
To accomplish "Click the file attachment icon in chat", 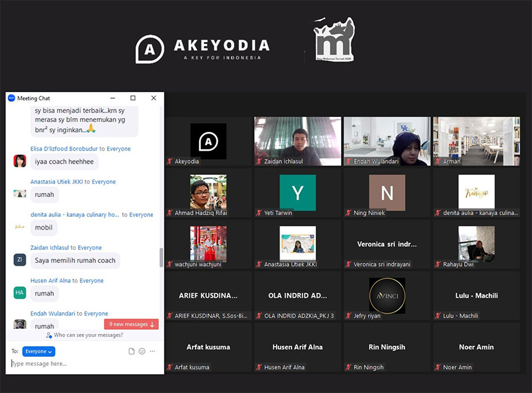I will (x=132, y=351).
